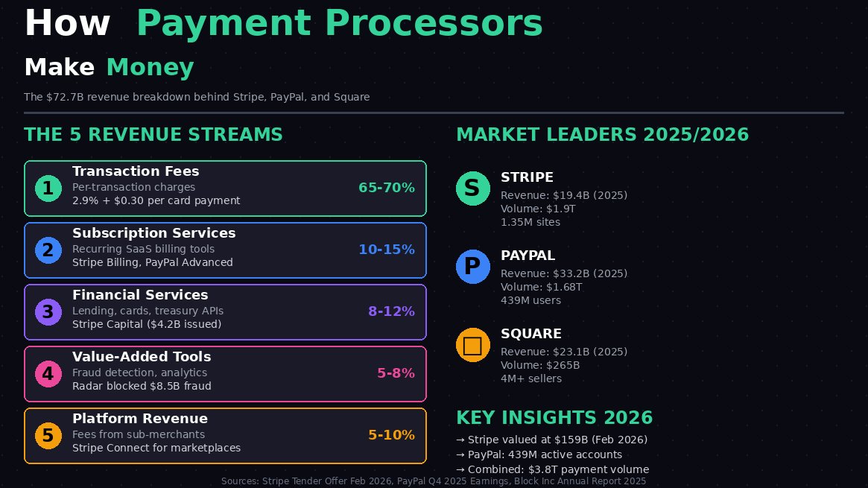This screenshot has width=868, height=488.
Task: Click the pink number 4 circle icon
Action: [x=48, y=374]
